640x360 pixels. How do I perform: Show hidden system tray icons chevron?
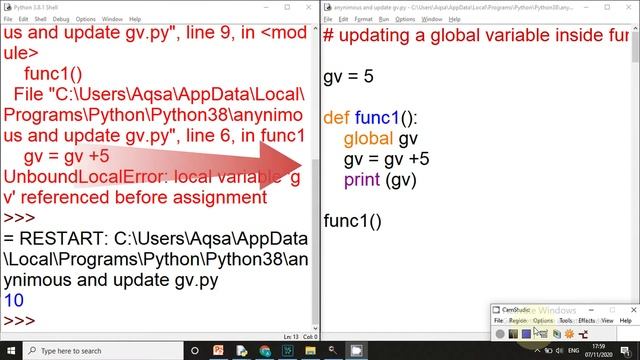pyautogui.click(x=537, y=351)
